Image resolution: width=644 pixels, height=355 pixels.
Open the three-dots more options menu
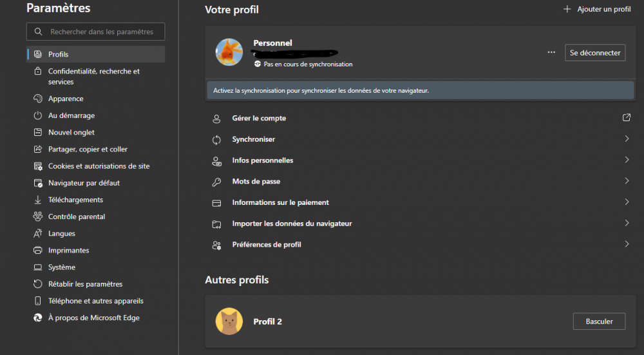tap(551, 52)
